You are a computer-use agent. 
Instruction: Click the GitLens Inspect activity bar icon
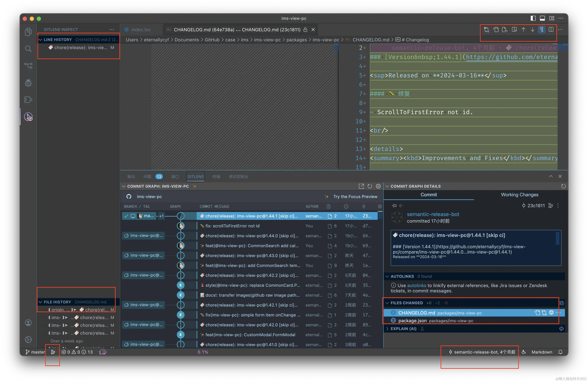click(28, 117)
